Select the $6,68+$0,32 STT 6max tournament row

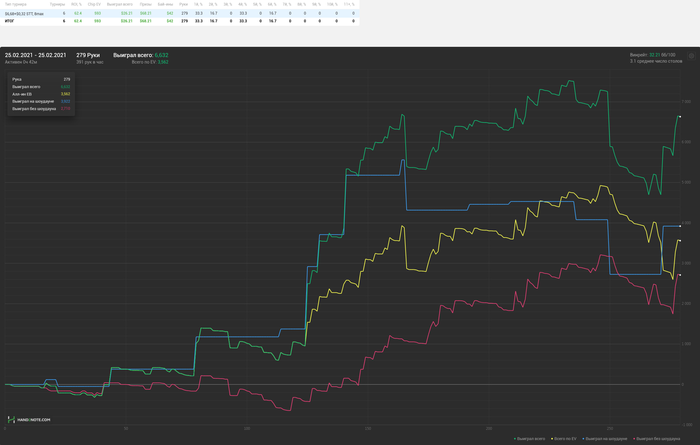point(179,13)
